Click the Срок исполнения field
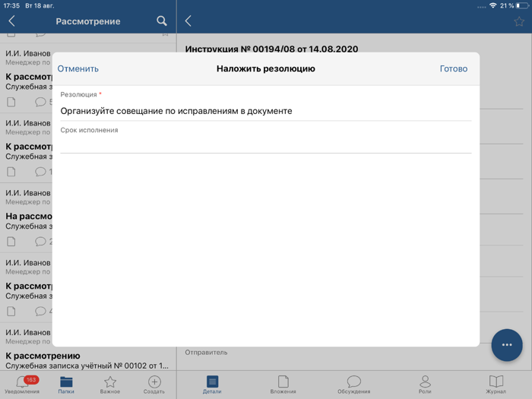Viewport: 532px width, 399px height. [266, 144]
